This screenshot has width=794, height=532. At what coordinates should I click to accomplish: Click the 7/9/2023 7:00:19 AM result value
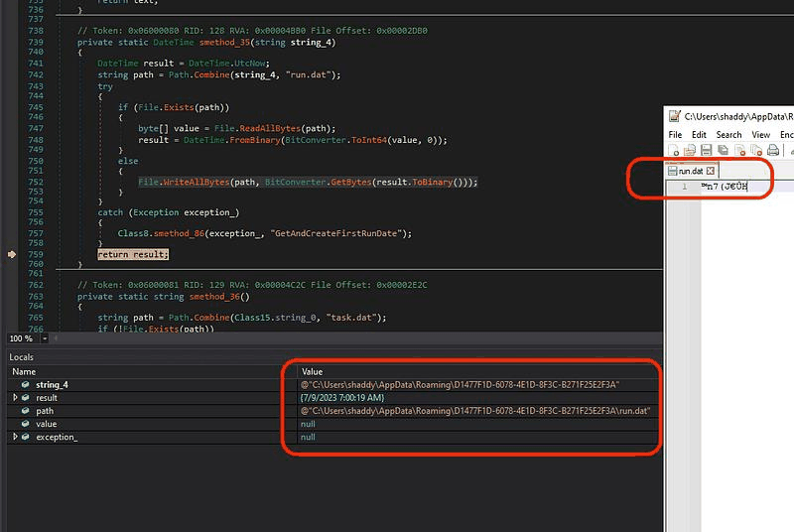[x=342, y=398]
